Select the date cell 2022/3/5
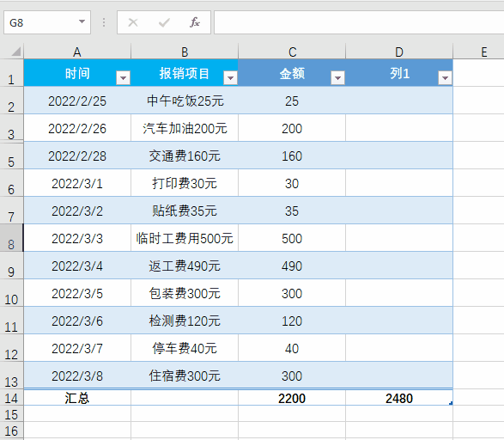504x440 pixels. coord(77,293)
